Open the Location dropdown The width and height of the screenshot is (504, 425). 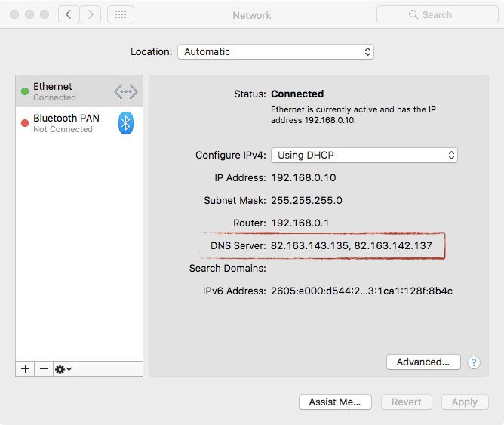(x=275, y=52)
